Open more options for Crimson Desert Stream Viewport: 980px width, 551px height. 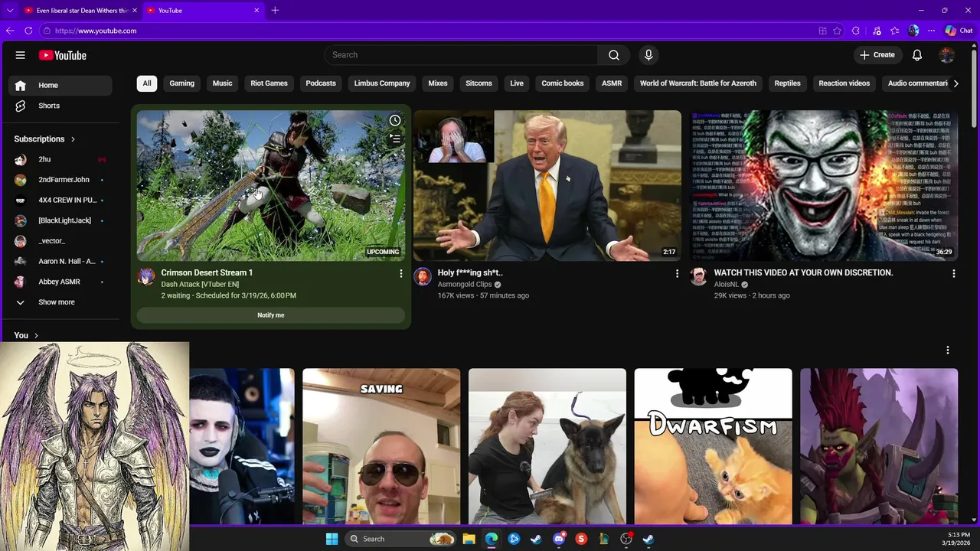point(400,273)
